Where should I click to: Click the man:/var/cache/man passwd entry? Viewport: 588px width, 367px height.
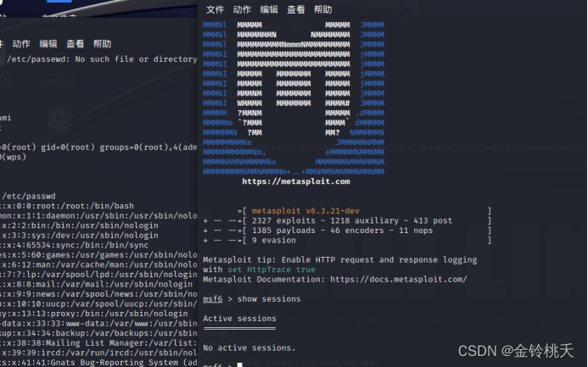coord(98,264)
